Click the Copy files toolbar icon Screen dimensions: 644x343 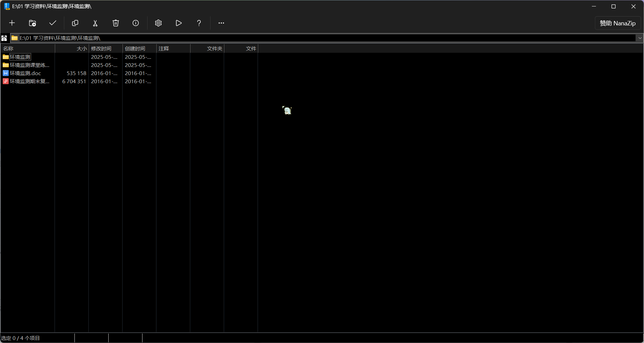[75, 23]
